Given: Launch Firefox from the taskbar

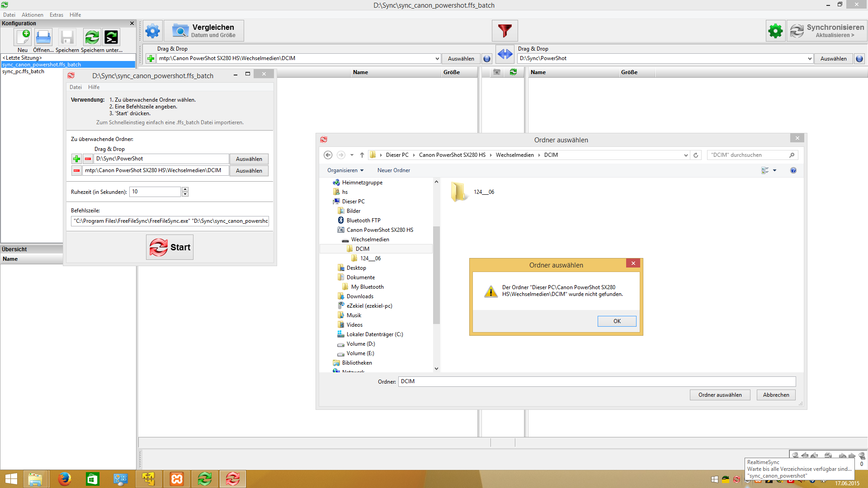Looking at the screenshot, I should 65,479.
